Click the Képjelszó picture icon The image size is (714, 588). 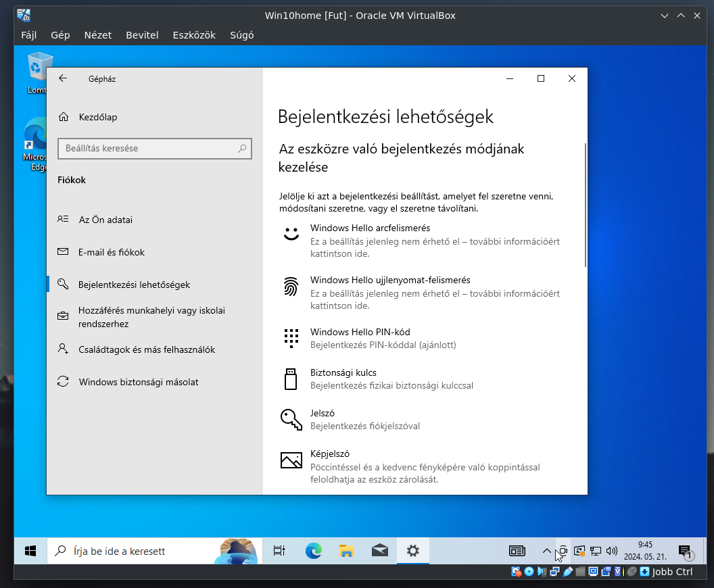tap(291, 460)
